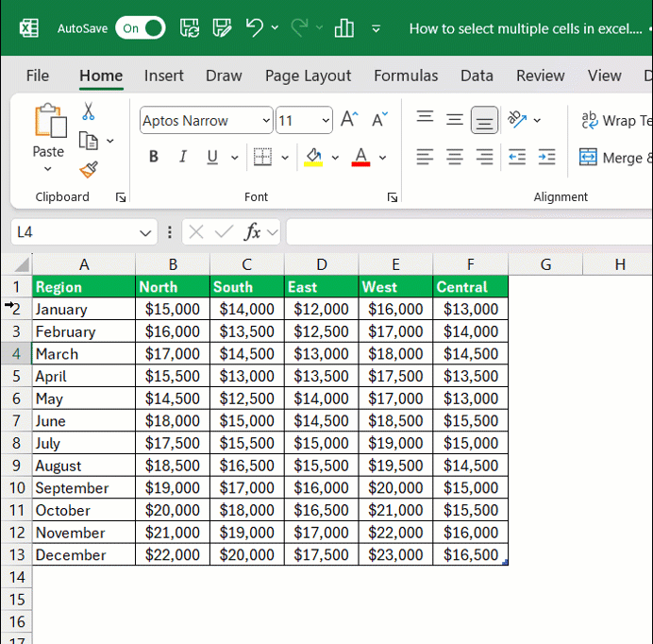The image size is (653, 644).
Task: Open the Review tab
Action: [x=540, y=76]
